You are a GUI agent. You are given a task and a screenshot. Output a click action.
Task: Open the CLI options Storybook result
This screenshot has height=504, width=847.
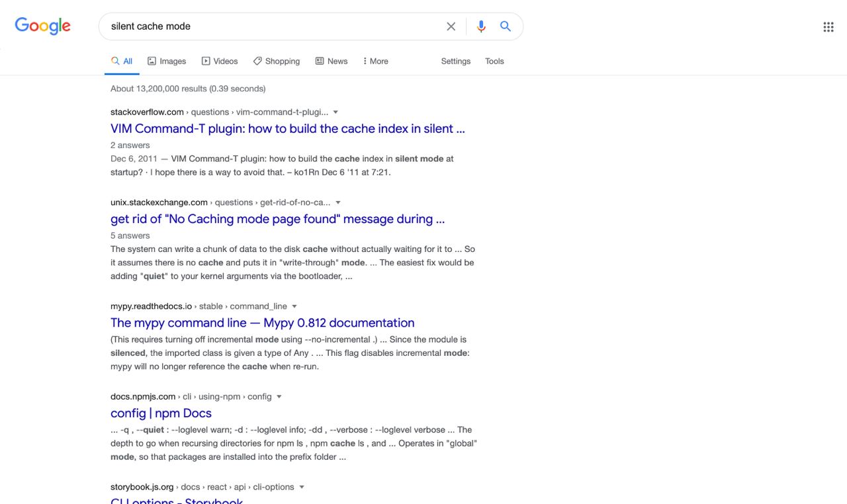pyautogui.click(x=177, y=499)
